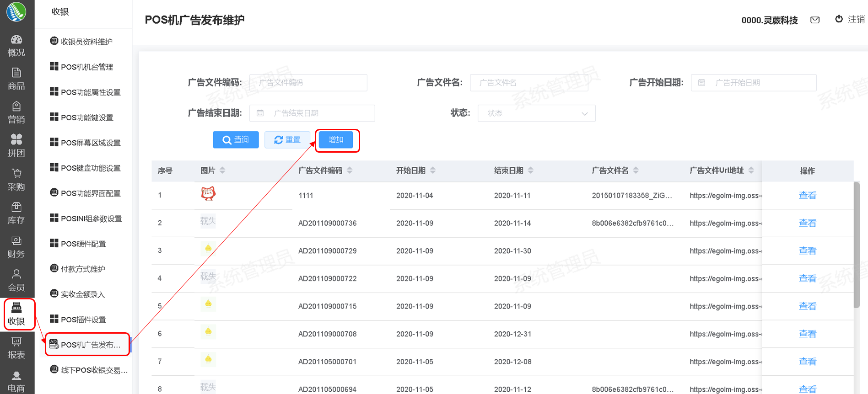Open image thumbnail for AD201109000715

click(x=208, y=304)
